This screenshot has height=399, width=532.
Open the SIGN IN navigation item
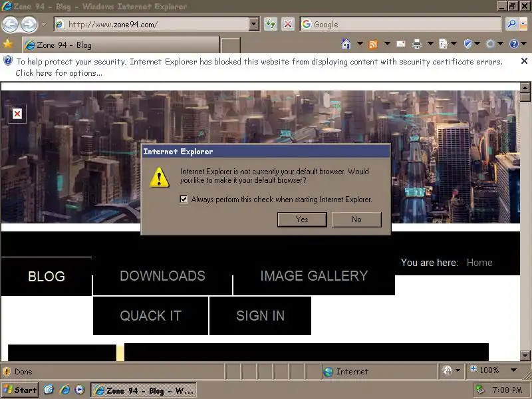pos(260,316)
